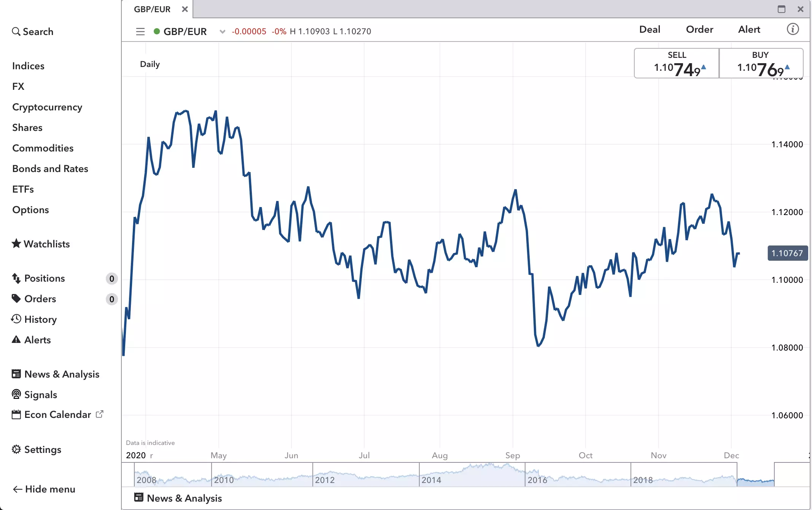Open the chart hamburger menu icon
812x510 pixels.
140,32
